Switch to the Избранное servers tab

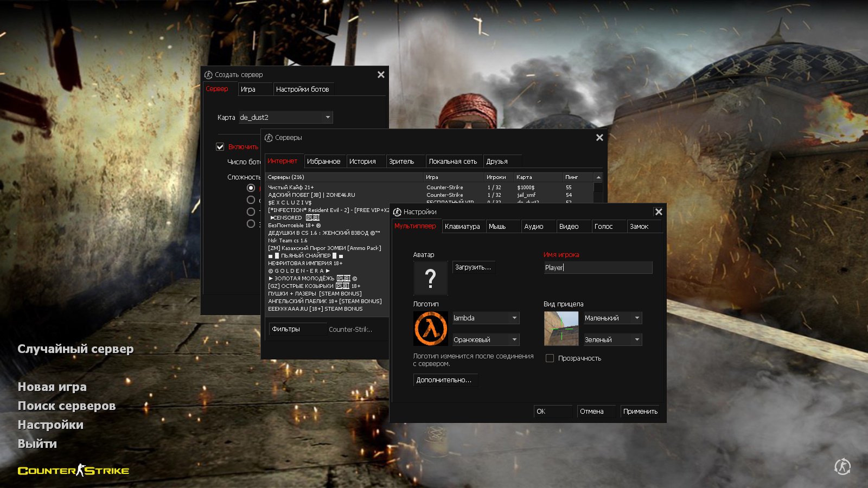(x=324, y=160)
